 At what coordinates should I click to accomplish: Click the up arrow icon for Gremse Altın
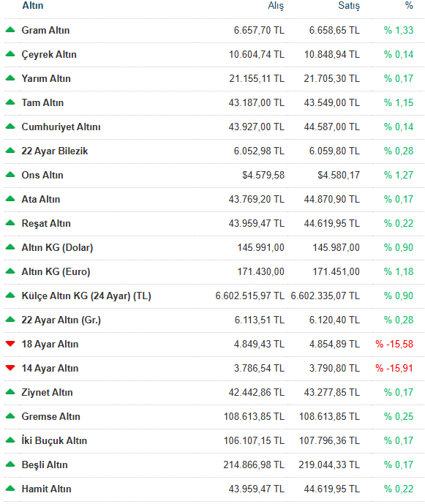(10, 416)
